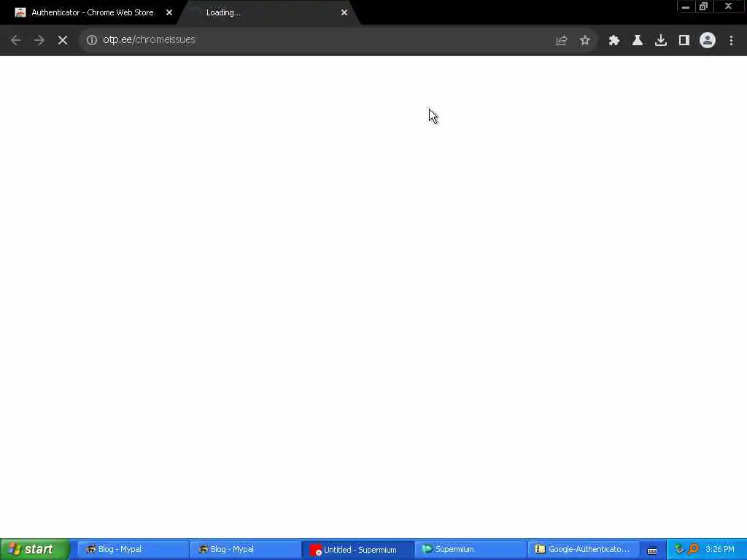
Task: Close the Loading tab
Action: click(x=344, y=13)
